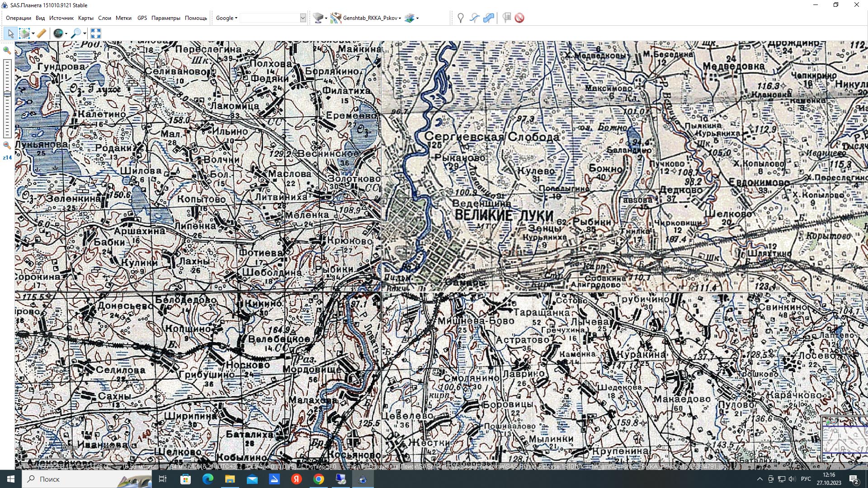This screenshot has width=868, height=488.
Task: Click the zoom out magnifier on left panel
Action: (x=7, y=145)
